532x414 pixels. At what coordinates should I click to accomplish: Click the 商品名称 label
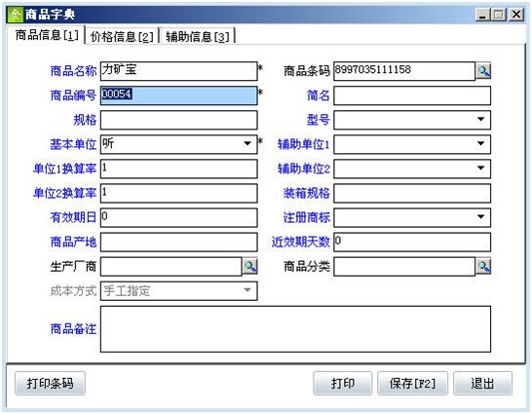[x=73, y=71]
